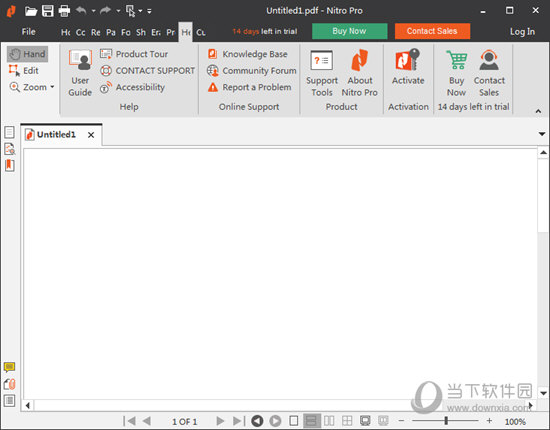Switch to the Forms ribbon tab
The image size is (550, 430).
tap(126, 32)
